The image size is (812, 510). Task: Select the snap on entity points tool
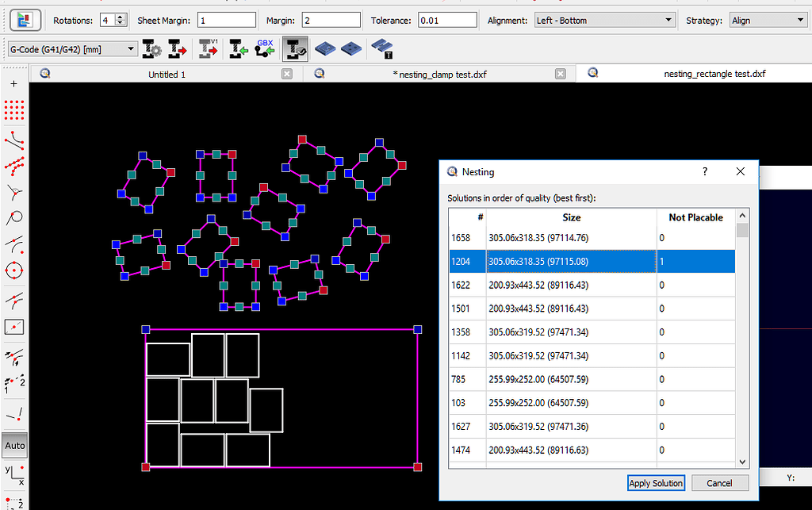tap(14, 166)
